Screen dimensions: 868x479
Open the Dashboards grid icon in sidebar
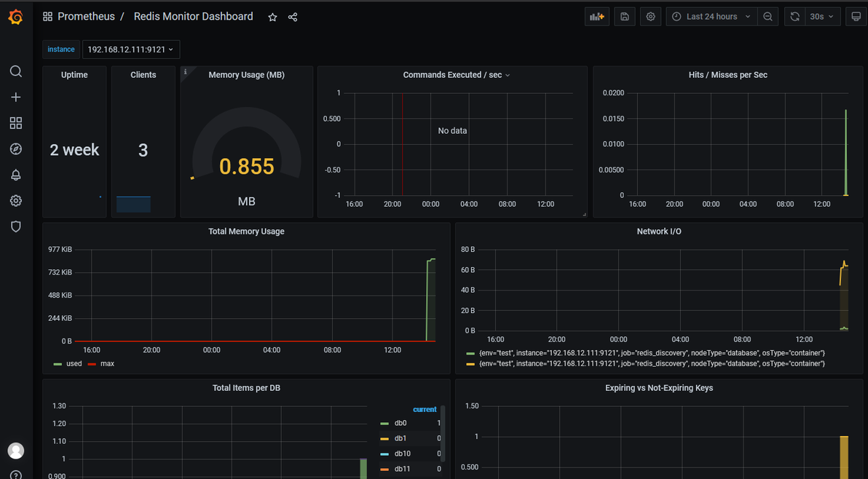[15, 123]
